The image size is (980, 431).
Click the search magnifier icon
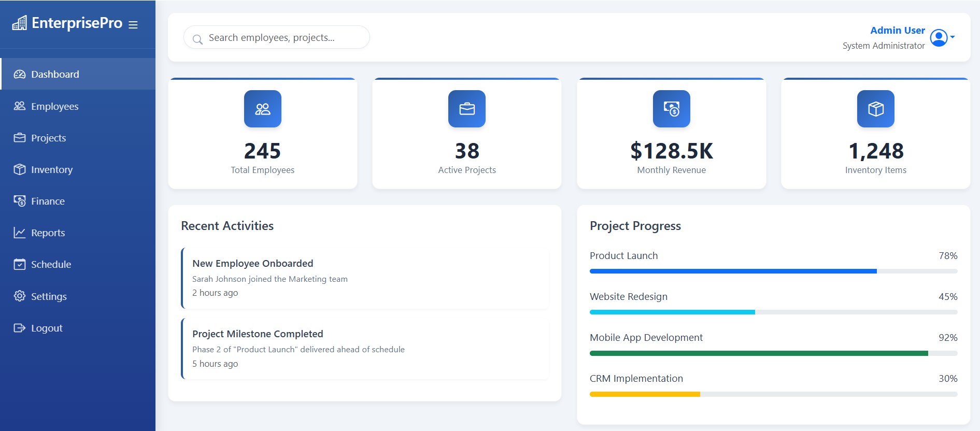coord(197,39)
